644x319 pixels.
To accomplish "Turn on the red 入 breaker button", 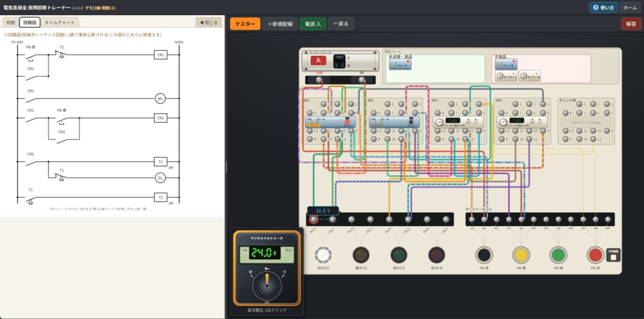I will pos(318,61).
